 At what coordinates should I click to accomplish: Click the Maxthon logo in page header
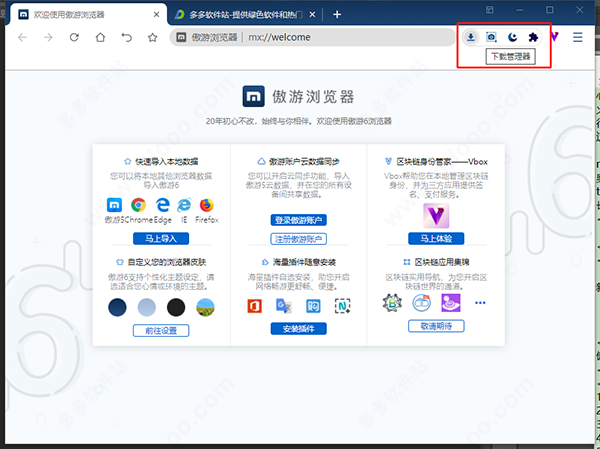pos(253,96)
